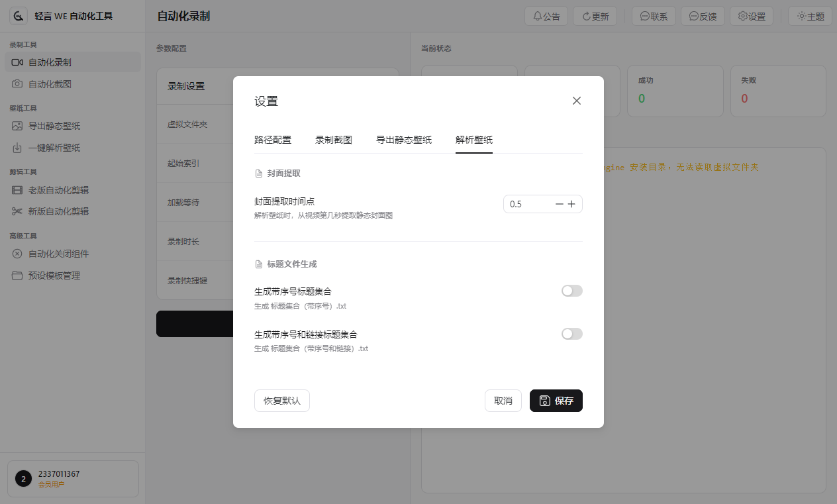Image resolution: width=837 pixels, height=504 pixels.
Task: Toggle off 生成带序号标题集合 switch
Action: (571, 290)
